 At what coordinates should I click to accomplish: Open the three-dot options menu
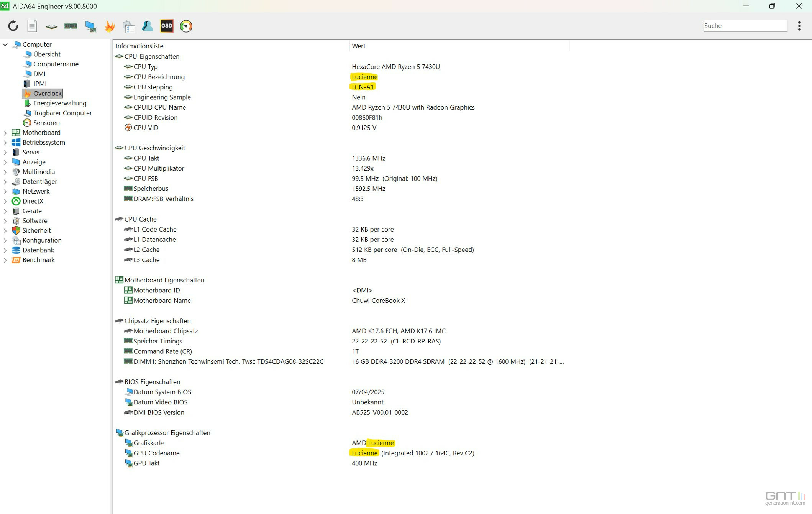[x=799, y=26]
